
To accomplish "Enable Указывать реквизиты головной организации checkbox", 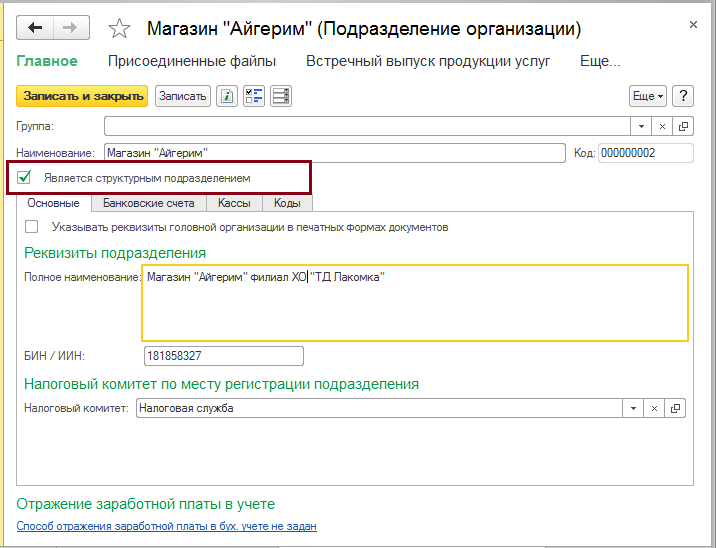I will click(31, 227).
